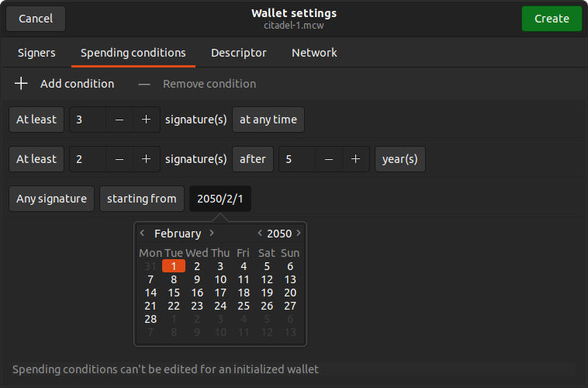Viewport: 588px width, 388px height.
Task: Open the Descriptor tab
Action: (x=239, y=53)
